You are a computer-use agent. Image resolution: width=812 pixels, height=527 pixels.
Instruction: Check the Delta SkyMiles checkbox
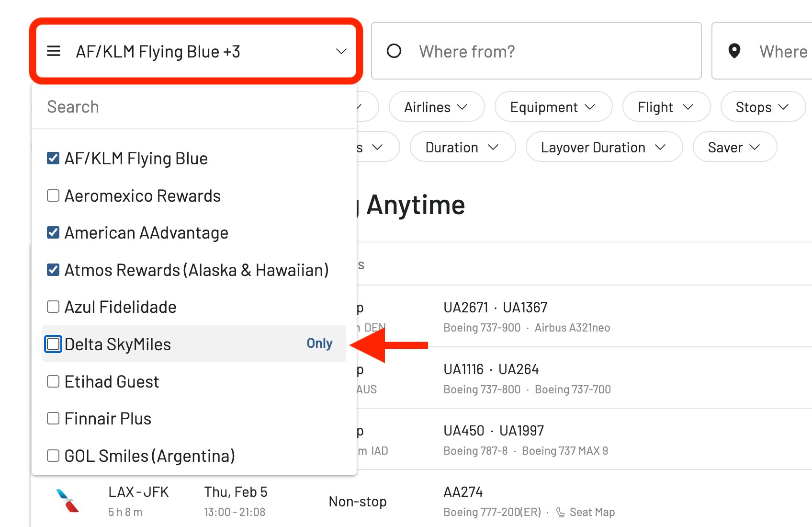(53, 344)
